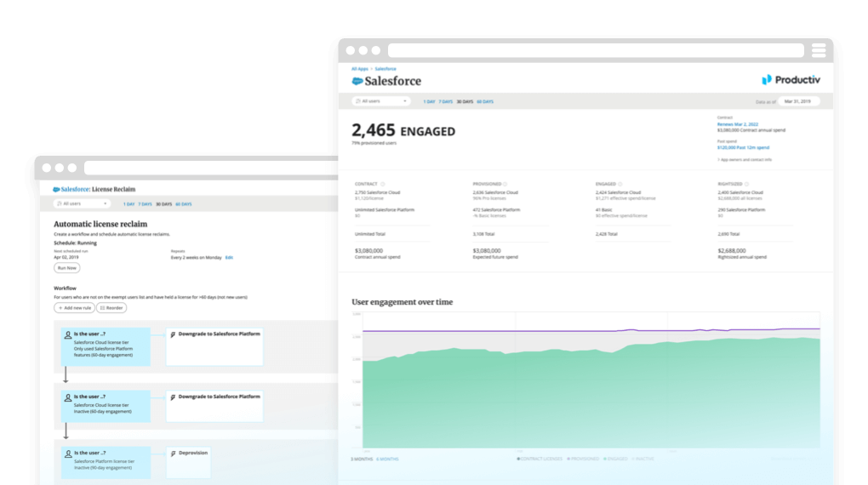Open the Data as of Mar 31, 2019 date picker
Viewport: 868px width, 485px height.
click(x=797, y=101)
